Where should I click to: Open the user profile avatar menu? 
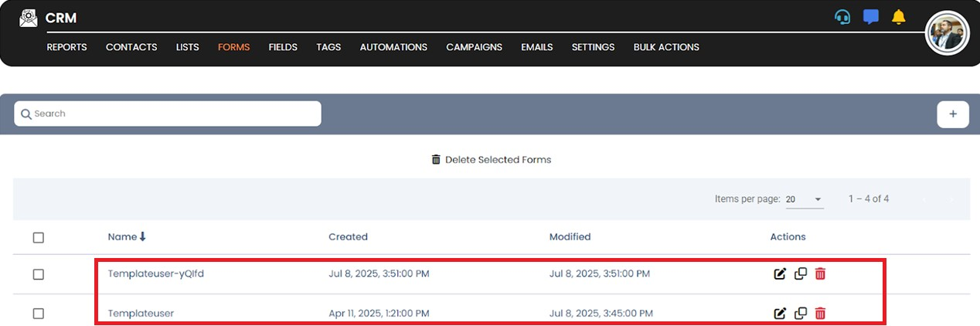(x=947, y=33)
